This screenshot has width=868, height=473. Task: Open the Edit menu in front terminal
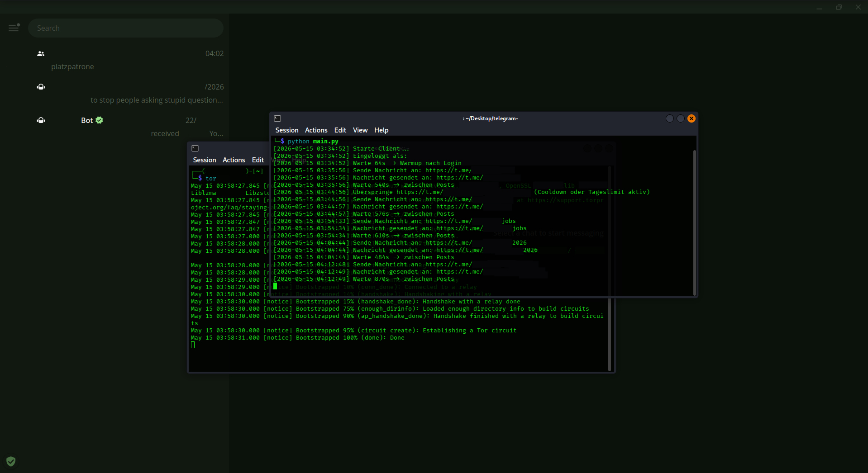340,130
